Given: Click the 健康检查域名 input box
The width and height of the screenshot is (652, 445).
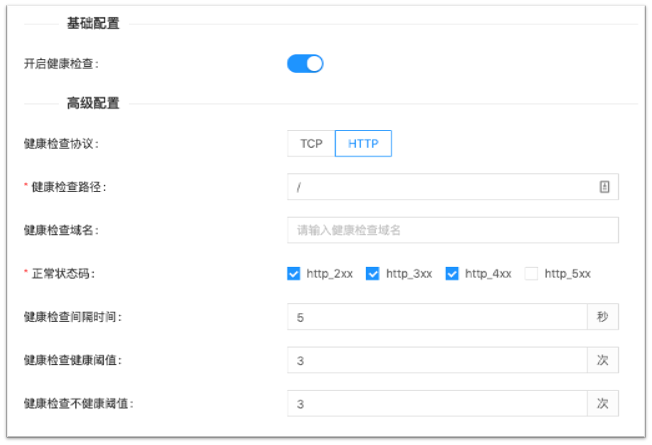Looking at the screenshot, I should (x=452, y=230).
